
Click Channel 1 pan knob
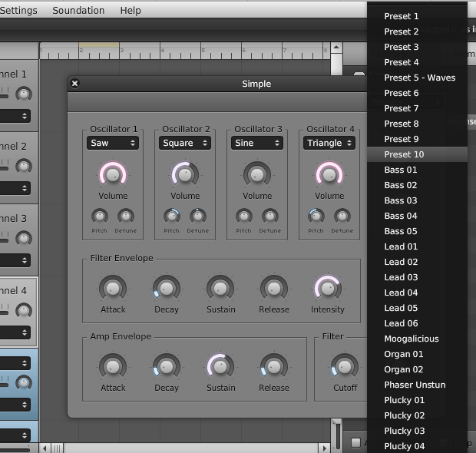[x=24, y=94]
